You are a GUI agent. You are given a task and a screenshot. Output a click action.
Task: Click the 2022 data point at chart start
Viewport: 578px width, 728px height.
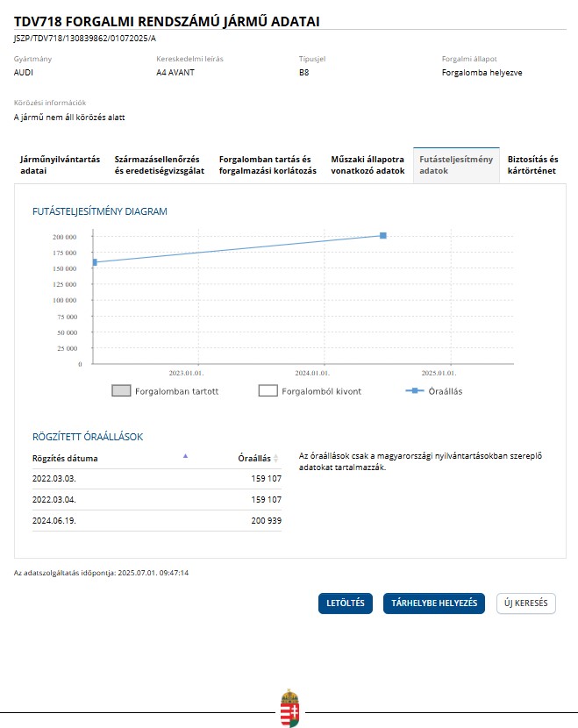pyautogui.click(x=95, y=262)
